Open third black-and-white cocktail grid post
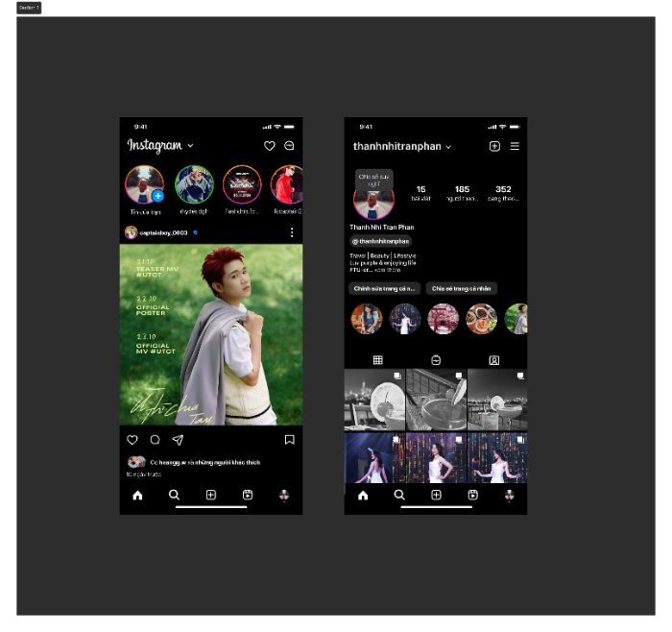The image size is (672, 632). [497, 400]
